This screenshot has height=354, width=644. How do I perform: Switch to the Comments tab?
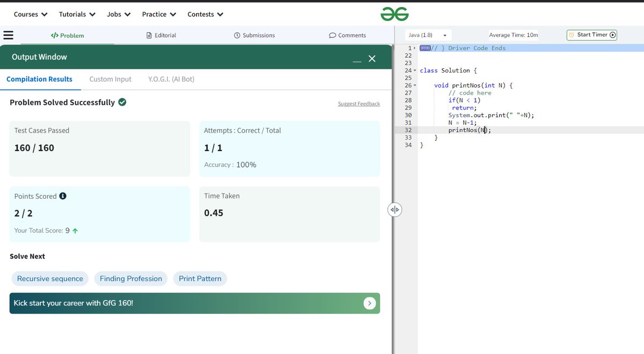point(347,35)
